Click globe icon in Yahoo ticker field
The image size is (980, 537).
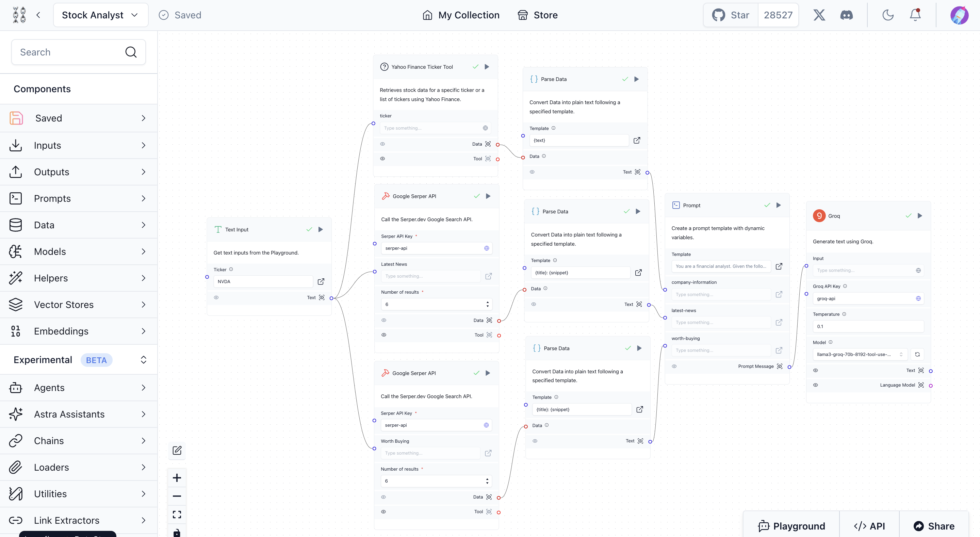pos(485,128)
